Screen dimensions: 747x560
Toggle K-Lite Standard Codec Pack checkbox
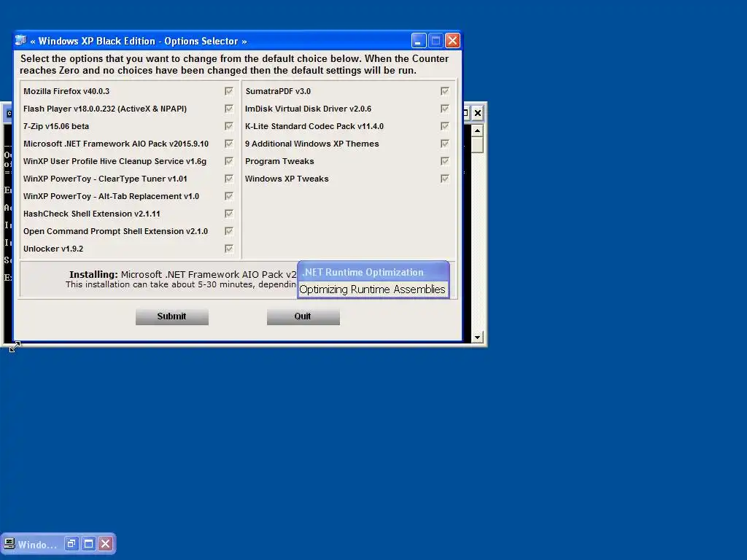pyautogui.click(x=444, y=126)
